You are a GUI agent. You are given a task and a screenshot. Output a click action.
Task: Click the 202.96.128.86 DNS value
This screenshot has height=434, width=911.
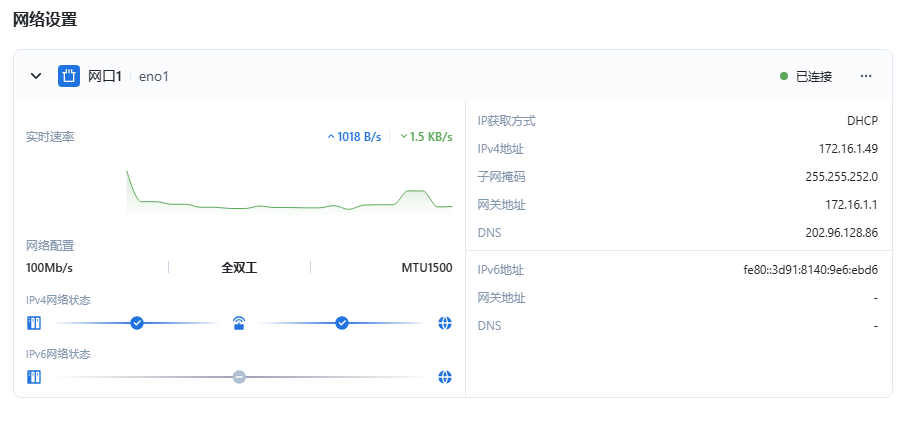click(842, 232)
